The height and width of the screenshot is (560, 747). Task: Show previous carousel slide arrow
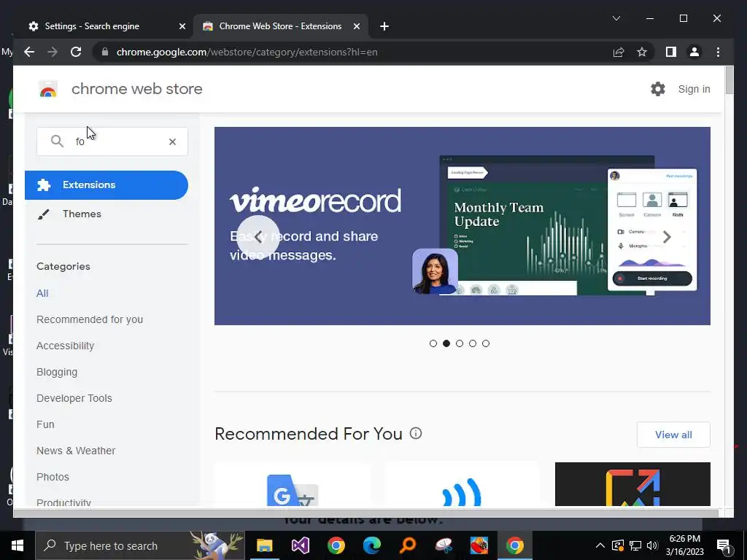point(258,237)
